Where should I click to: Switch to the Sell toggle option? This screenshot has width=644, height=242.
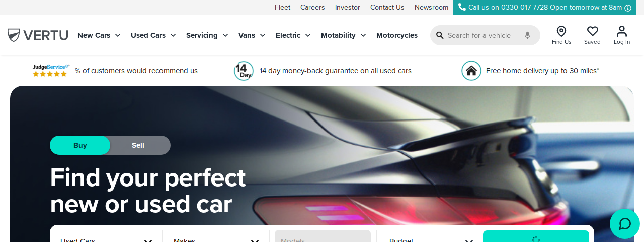[138, 145]
